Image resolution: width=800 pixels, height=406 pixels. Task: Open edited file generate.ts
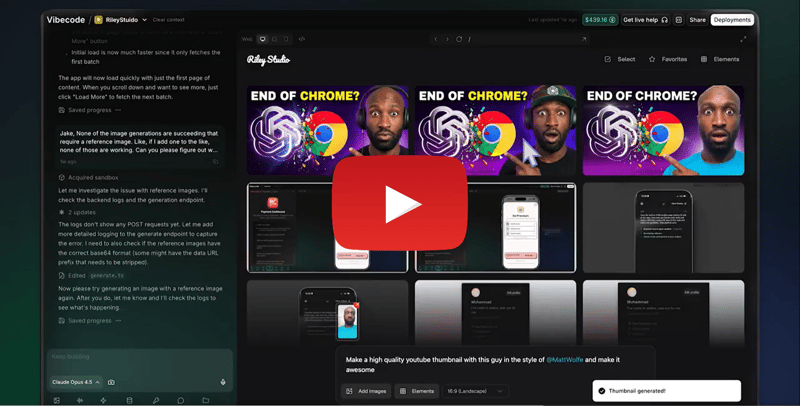107,275
